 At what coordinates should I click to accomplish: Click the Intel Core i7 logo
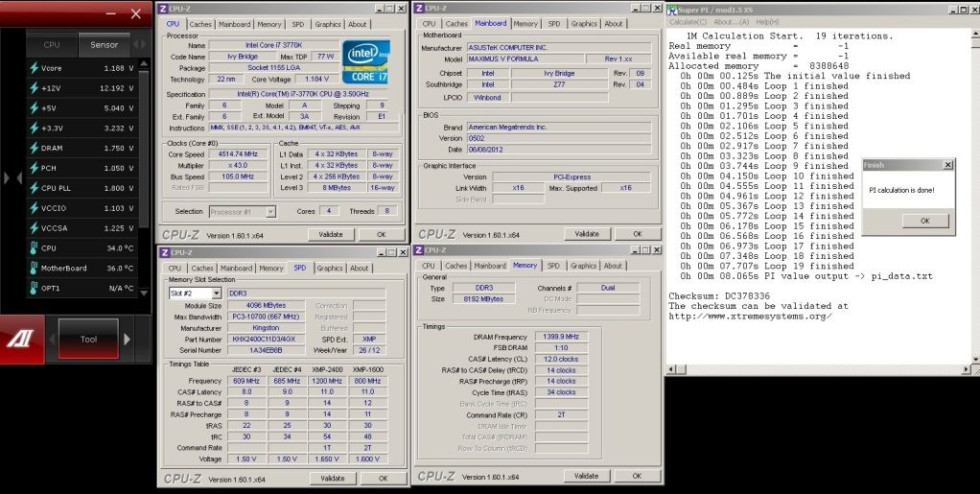click(x=365, y=61)
